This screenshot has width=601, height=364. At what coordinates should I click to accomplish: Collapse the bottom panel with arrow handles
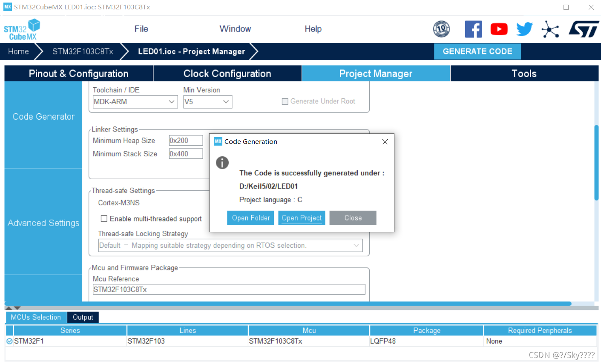13,308
